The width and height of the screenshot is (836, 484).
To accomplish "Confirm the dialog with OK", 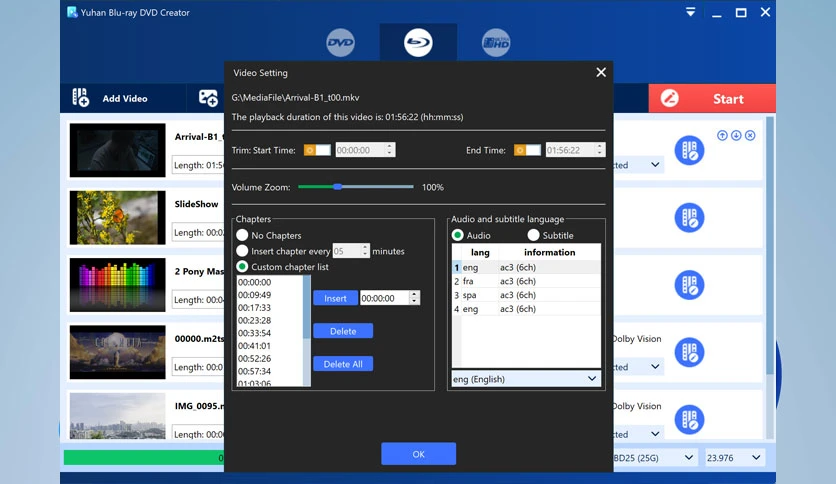I will [419, 454].
